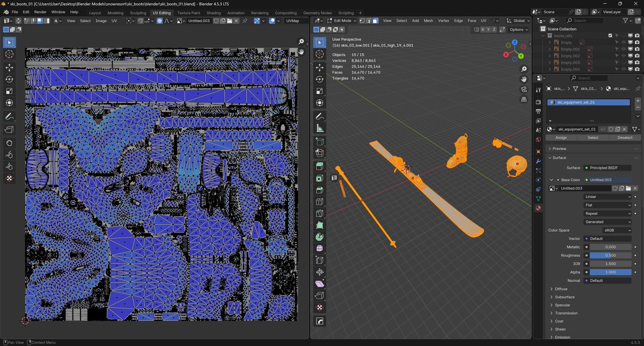Open the Modifiers tab wrench icon
Image resolution: width=644 pixels, height=346 pixels.
pos(538,161)
